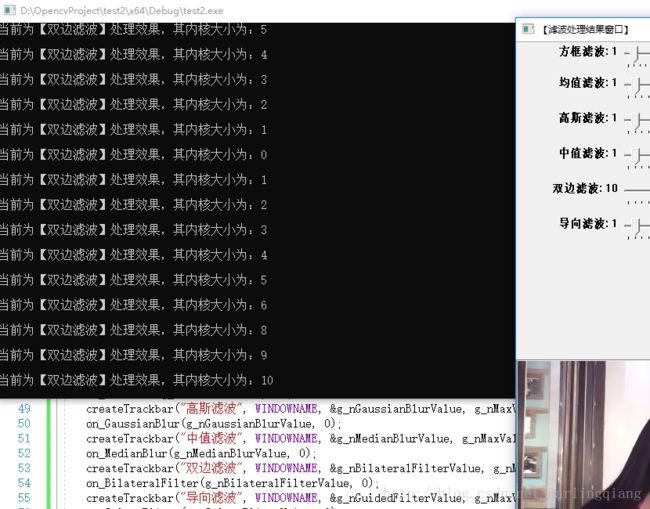Click code line number 54
The image size is (650, 509).
pos(24,483)
